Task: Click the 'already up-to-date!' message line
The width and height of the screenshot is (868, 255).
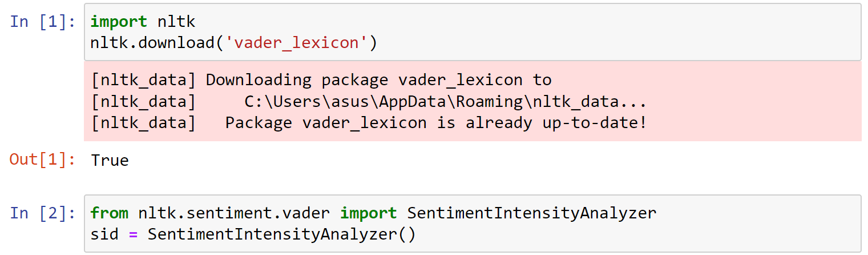Action: coord(369,123)
